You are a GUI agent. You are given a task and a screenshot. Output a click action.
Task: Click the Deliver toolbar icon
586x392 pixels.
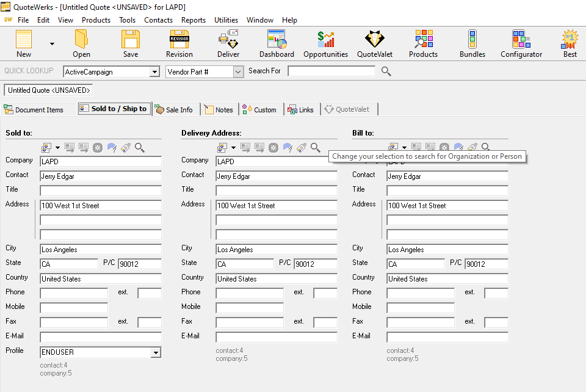[x=228, y=43]
